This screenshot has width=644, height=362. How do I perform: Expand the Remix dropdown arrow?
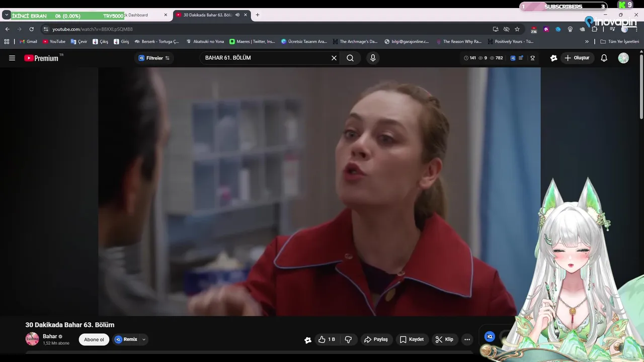point(144,339)
